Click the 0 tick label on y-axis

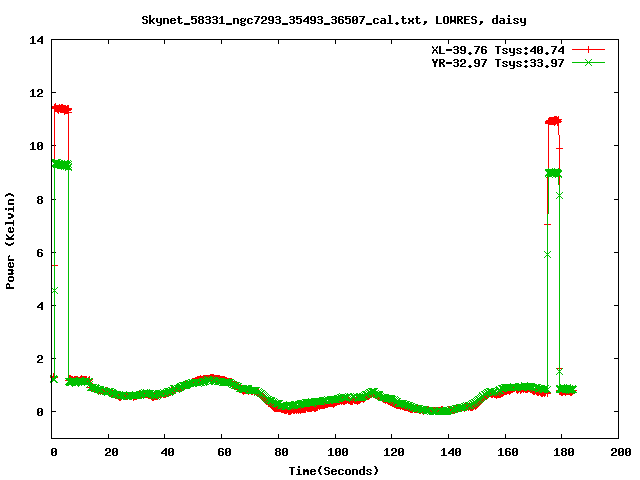coord(40,412)
